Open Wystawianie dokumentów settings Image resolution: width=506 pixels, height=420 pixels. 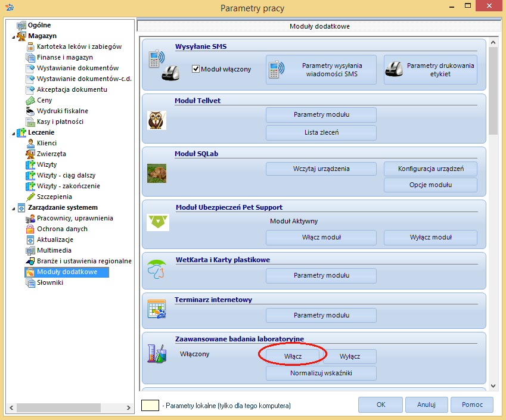77,68
